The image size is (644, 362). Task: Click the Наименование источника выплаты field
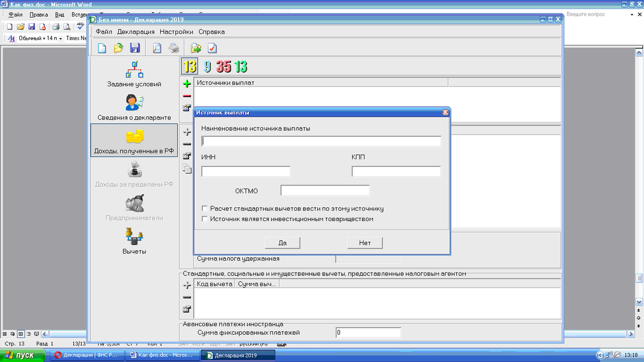click(x=321, y=141)
